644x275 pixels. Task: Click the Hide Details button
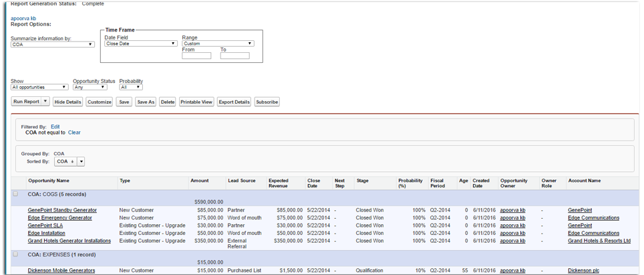67,102
